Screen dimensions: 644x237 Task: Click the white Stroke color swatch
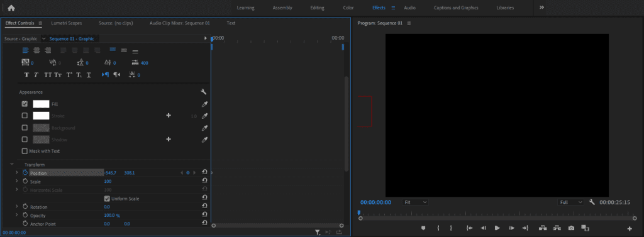(41, 116)
